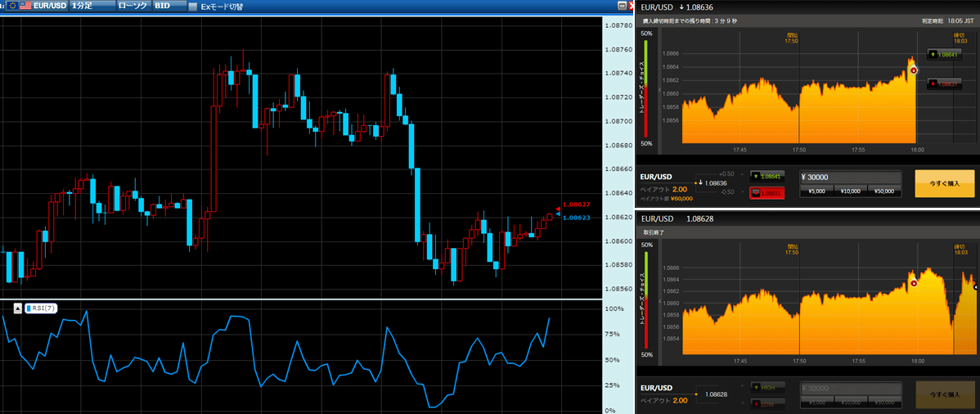Click the red 1.08631 LOW tag on upper chart
Screen dimensions: 980x414
(x=944, y=83)
